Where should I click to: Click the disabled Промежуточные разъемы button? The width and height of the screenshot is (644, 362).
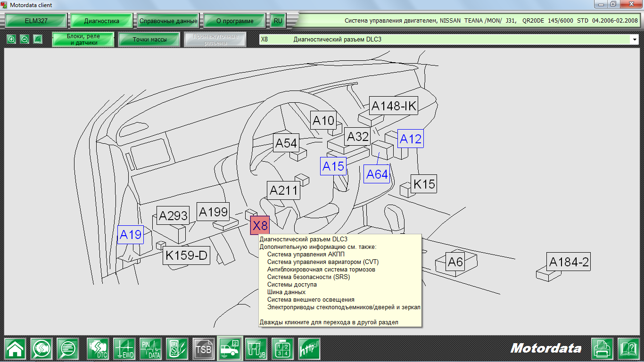pos(215,40)
